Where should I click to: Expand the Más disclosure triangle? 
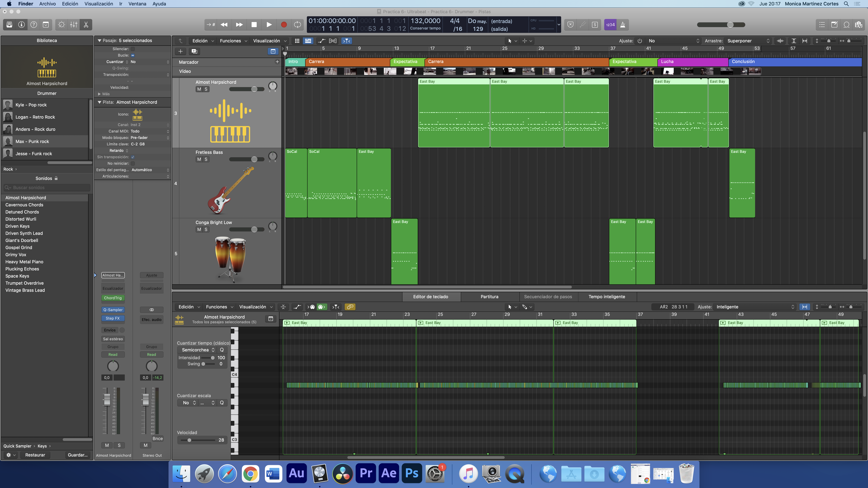99,94
